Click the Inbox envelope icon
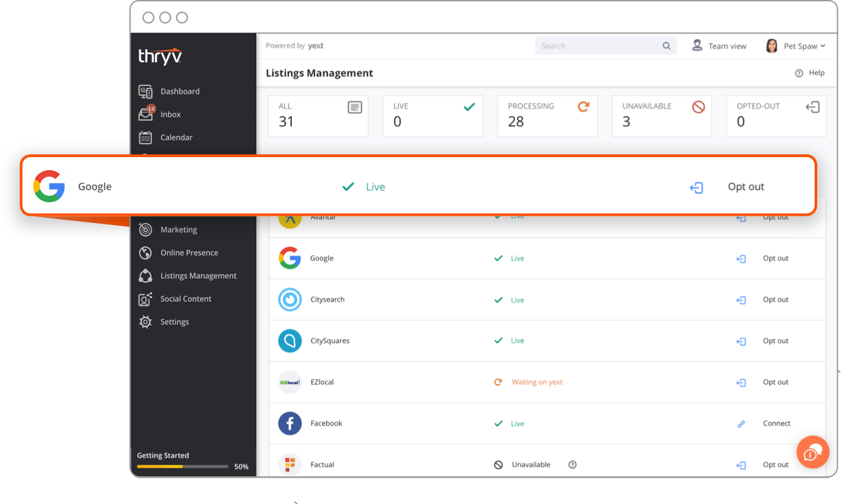 145,114
